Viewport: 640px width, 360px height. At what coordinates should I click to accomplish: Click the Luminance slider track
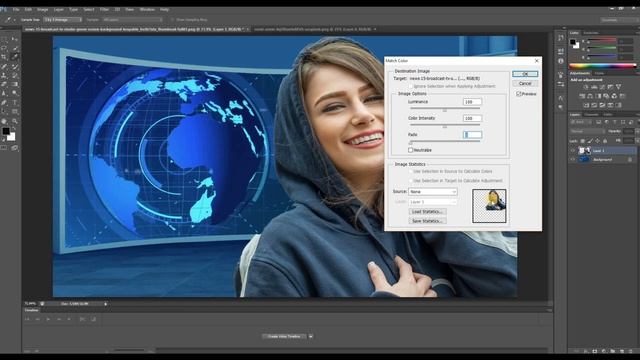pyautogui.click(x=445, y=109)
